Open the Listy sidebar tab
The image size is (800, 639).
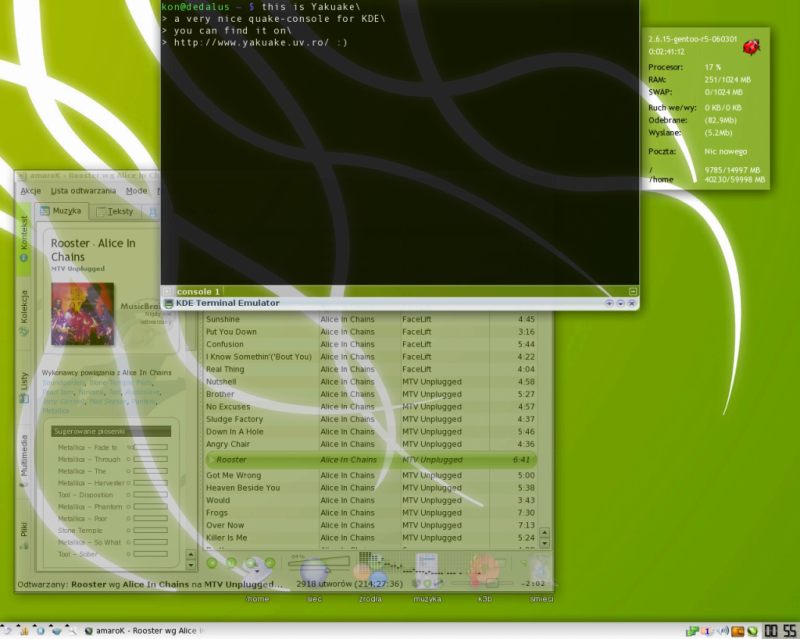[x=23, y=388]
